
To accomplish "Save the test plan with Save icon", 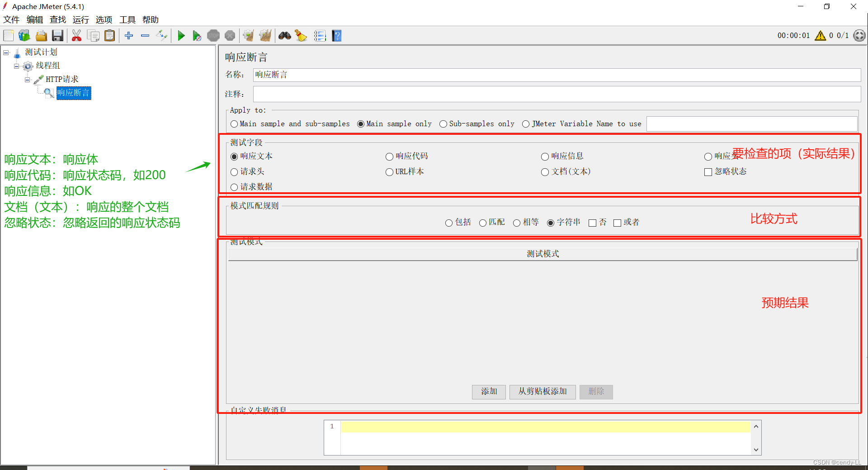I will [57, 35].
